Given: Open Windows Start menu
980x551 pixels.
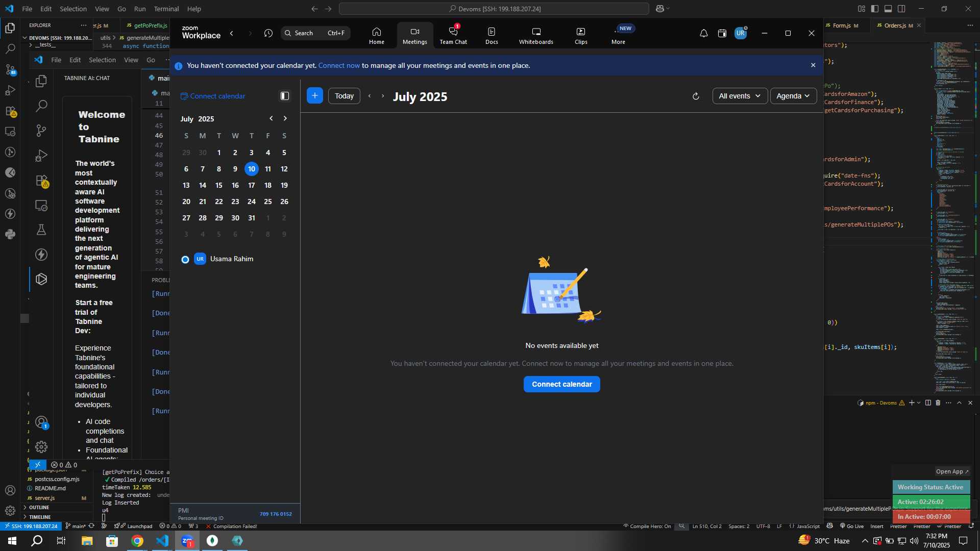Looking at the screenshot, I should (12, 541).
